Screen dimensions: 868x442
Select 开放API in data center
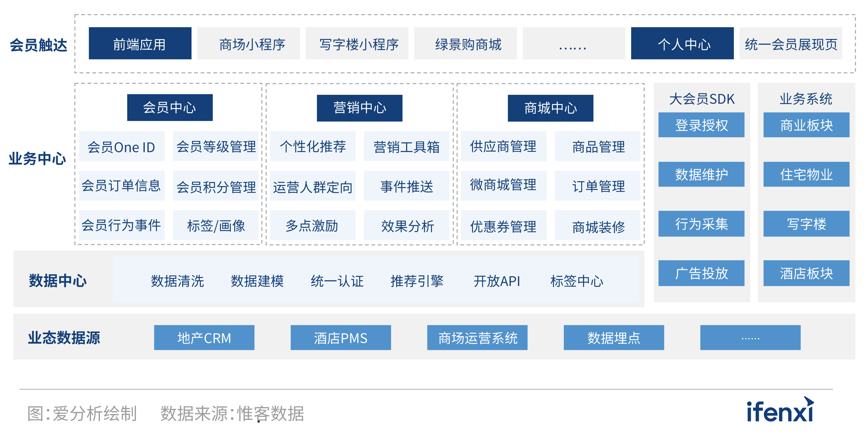click(497, 281)
